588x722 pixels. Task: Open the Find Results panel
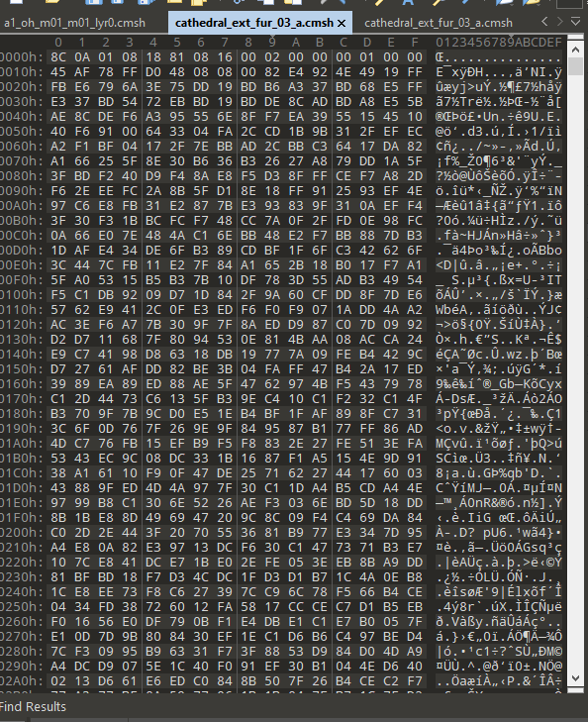(x=33, y=706)
